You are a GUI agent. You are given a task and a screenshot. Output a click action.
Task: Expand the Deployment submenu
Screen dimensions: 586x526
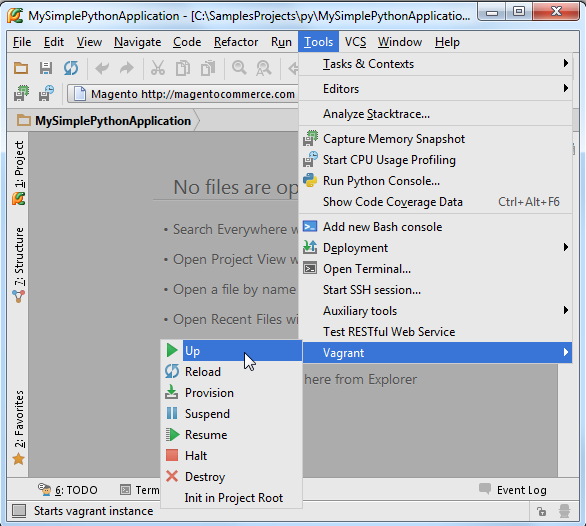(436, 248)
